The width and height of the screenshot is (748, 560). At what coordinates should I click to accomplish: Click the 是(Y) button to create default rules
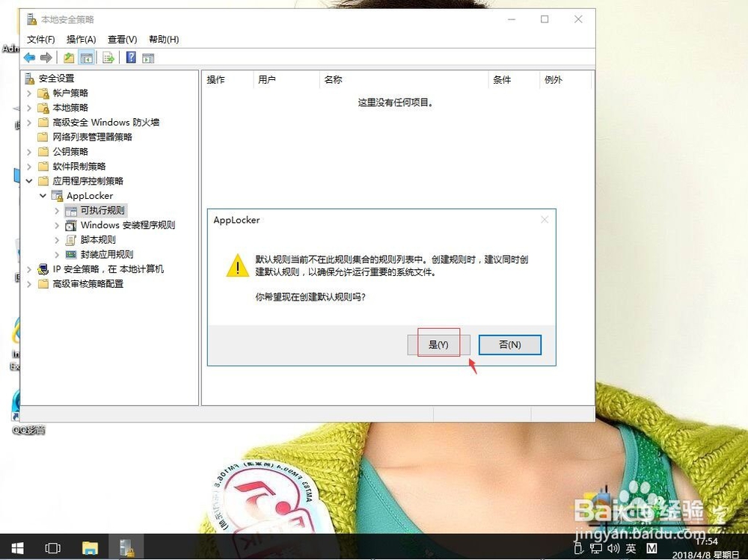[x=438, y=344]
